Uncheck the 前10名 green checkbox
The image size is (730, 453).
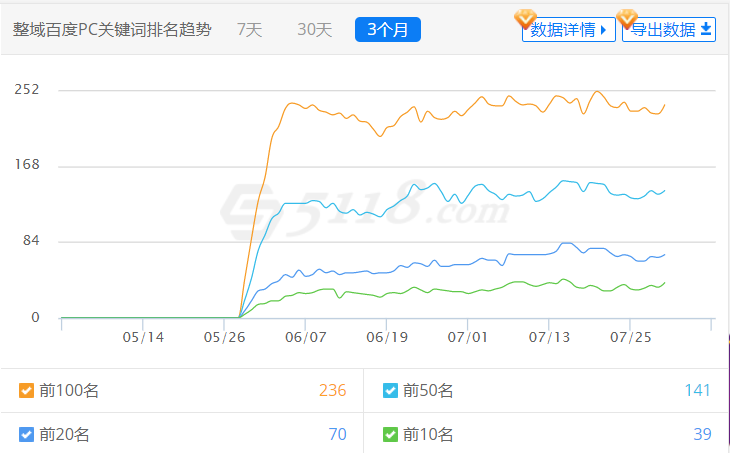pos(390,435)
